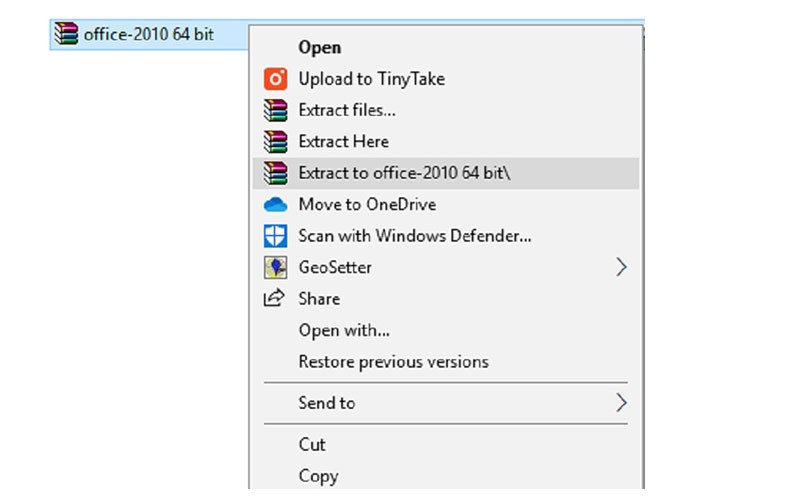Click the TinyTake orange camera icon
The width and height of the screenshot is (800, 500).
click(x=276, y=79)
